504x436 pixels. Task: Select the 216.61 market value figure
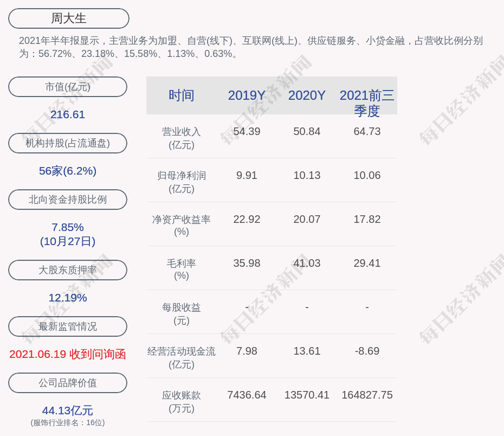coord(68,114)
